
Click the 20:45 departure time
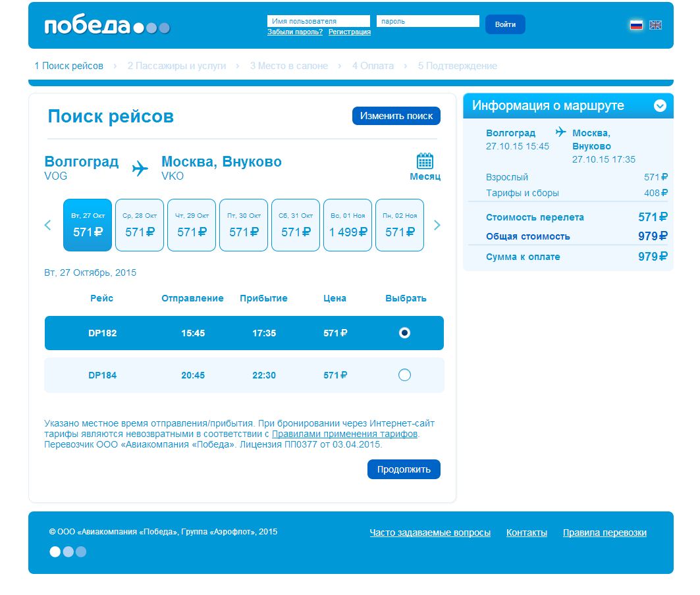(193, 375)
